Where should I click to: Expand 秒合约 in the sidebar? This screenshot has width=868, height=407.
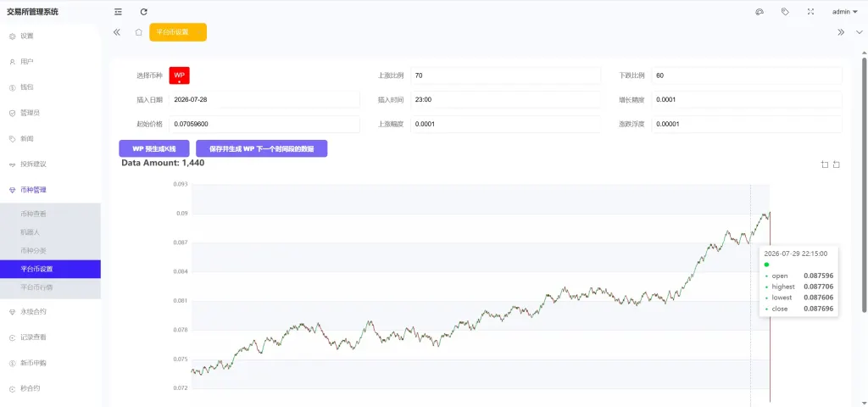coord(50,388)
